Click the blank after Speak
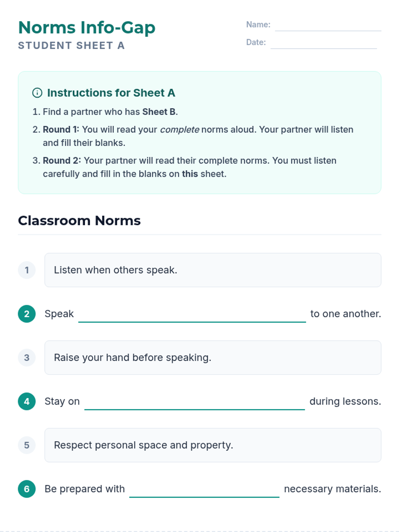 pos(192,316)
